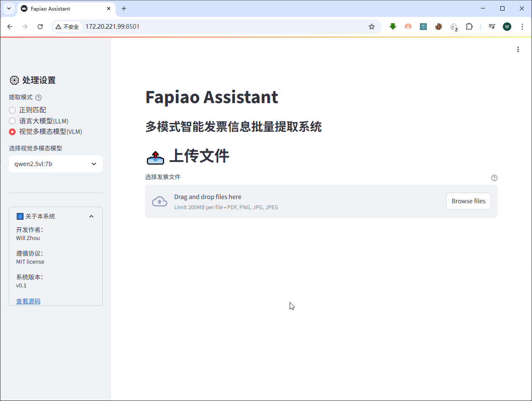The width and height of the screenshot is (532, 401).
Task: Click the Browse files button
Action: tap(469, 201)
